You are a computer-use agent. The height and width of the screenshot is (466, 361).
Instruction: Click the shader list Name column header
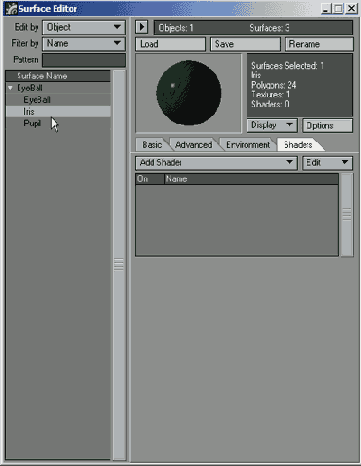[x=251, y=179]
